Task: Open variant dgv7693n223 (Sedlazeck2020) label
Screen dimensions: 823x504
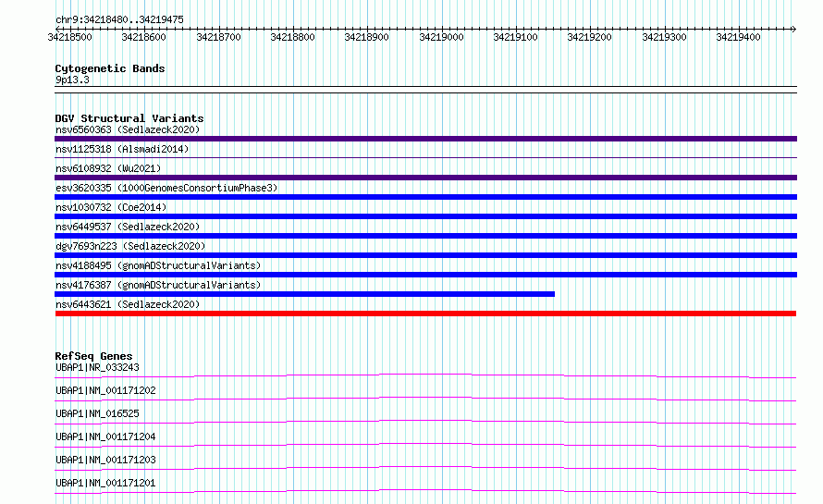Action: (x=130, y=246)
